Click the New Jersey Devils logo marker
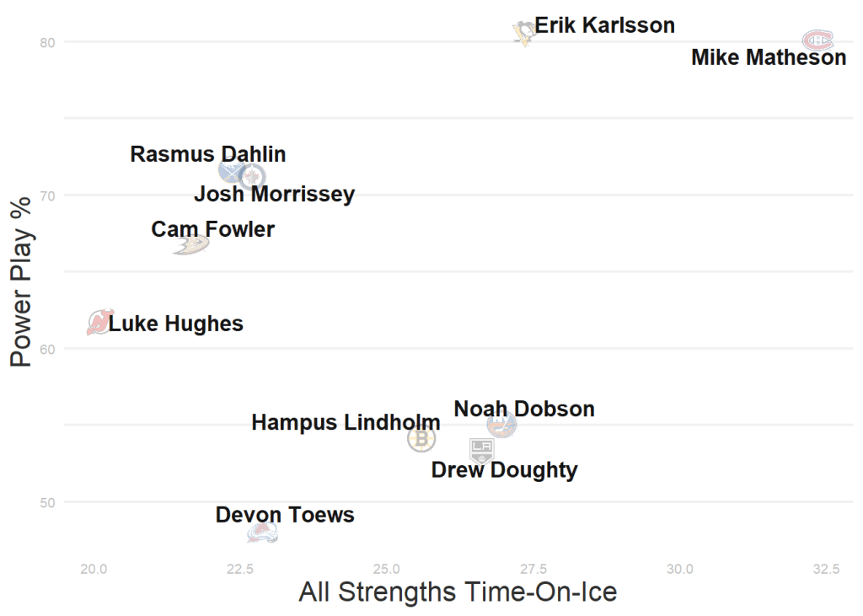The image size is (863, 616). pos(100,322)
